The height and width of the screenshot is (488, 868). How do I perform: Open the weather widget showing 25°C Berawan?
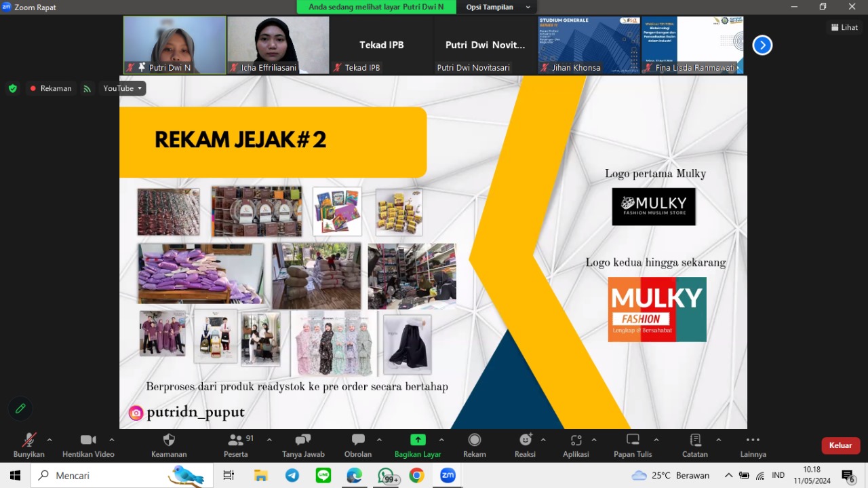670,475
